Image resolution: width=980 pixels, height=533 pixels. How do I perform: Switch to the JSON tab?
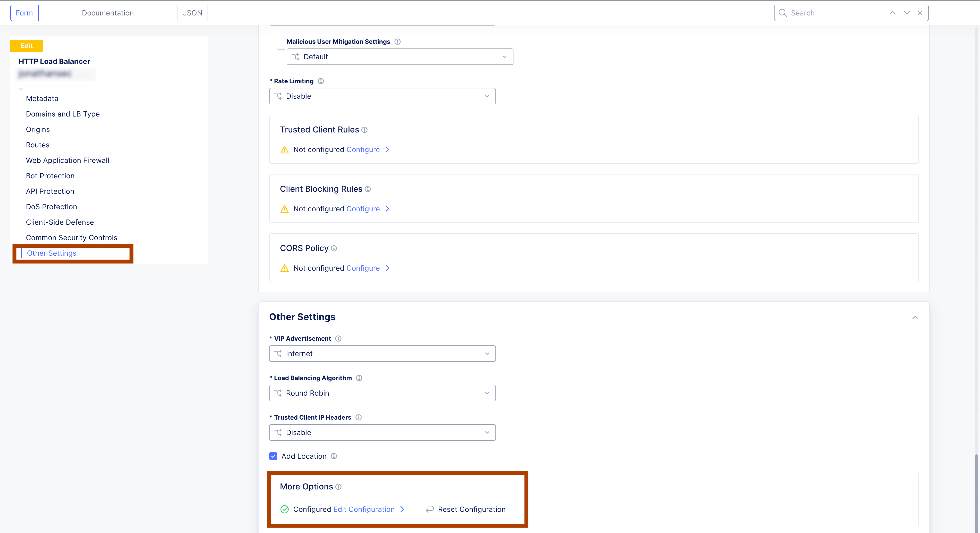pyautogui.click(x=193, y=13)
